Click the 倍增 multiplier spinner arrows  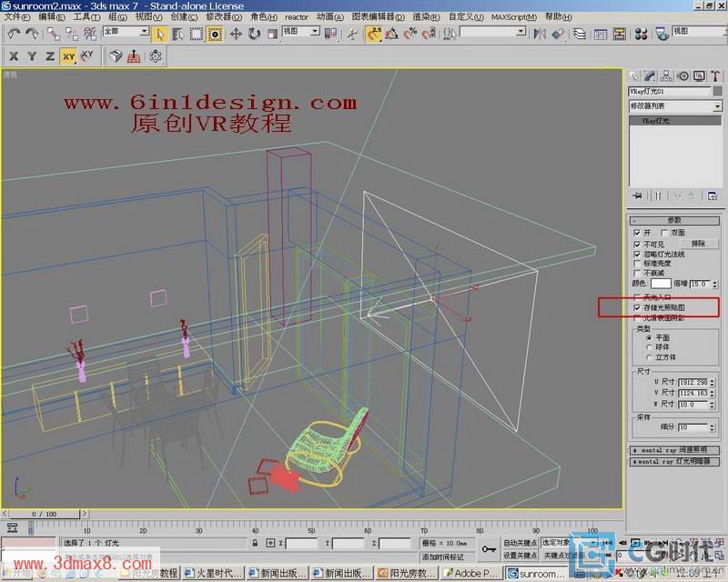[714, 284]
